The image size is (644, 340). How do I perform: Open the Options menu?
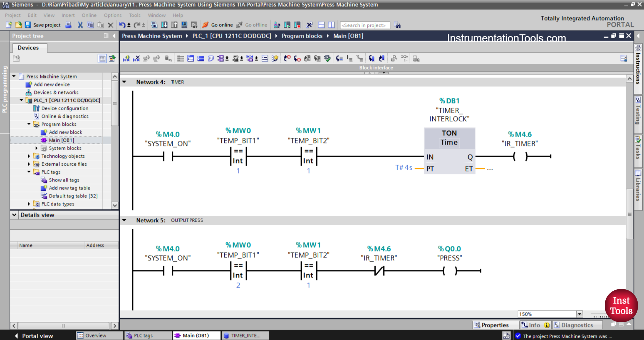113,15
